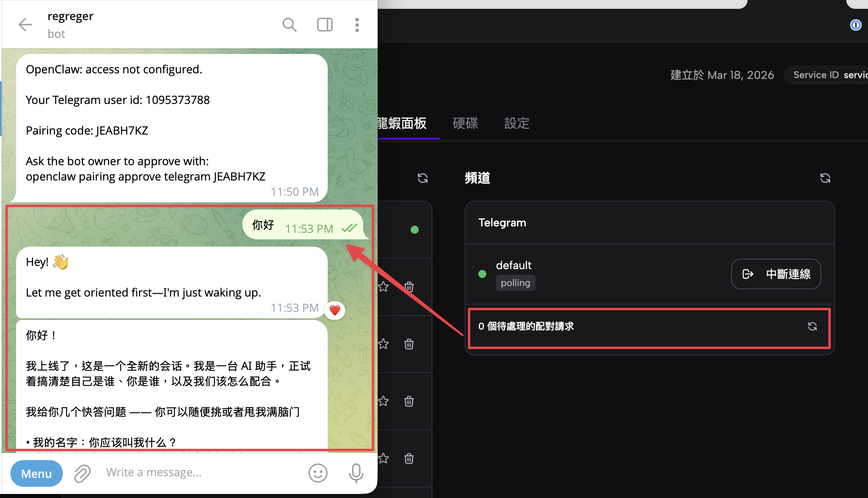Click the blue password manager icon

click(x=856, y=25)
